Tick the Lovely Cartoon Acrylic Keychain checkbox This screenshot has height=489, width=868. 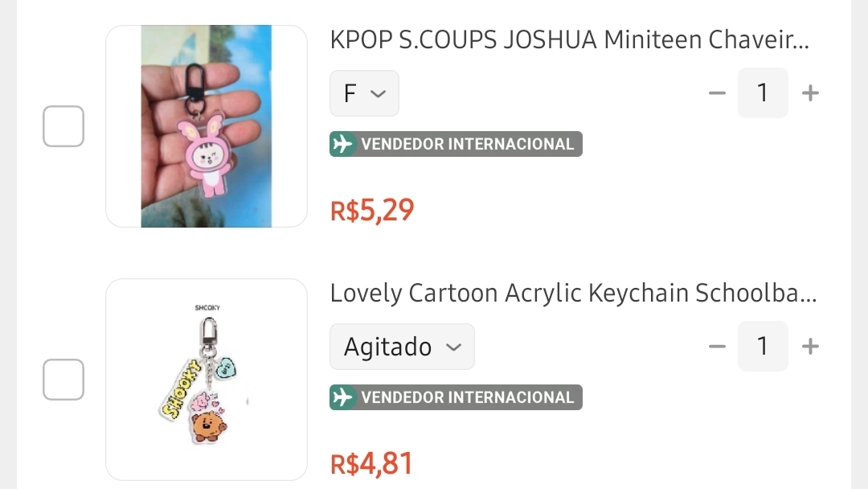63,380
